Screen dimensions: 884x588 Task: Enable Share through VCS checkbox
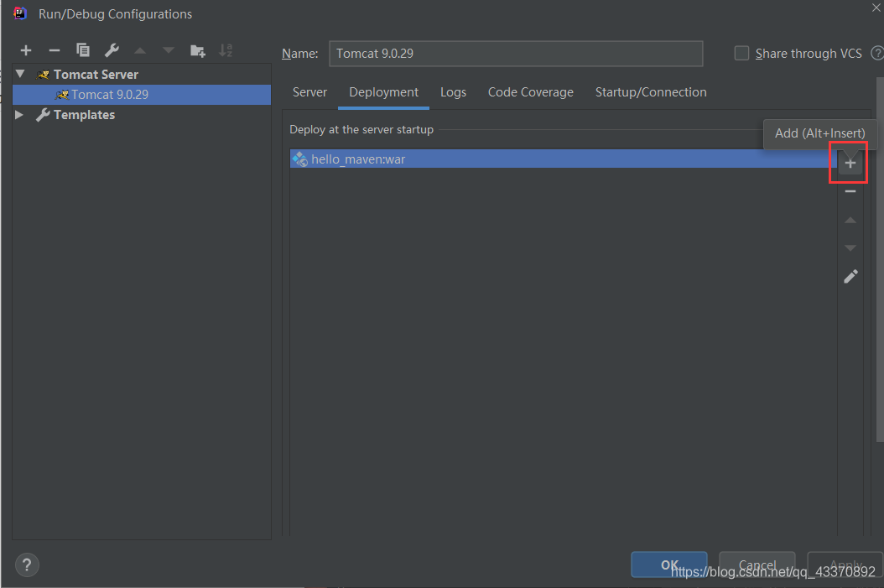pyautogui.click(x=741, y=53)
